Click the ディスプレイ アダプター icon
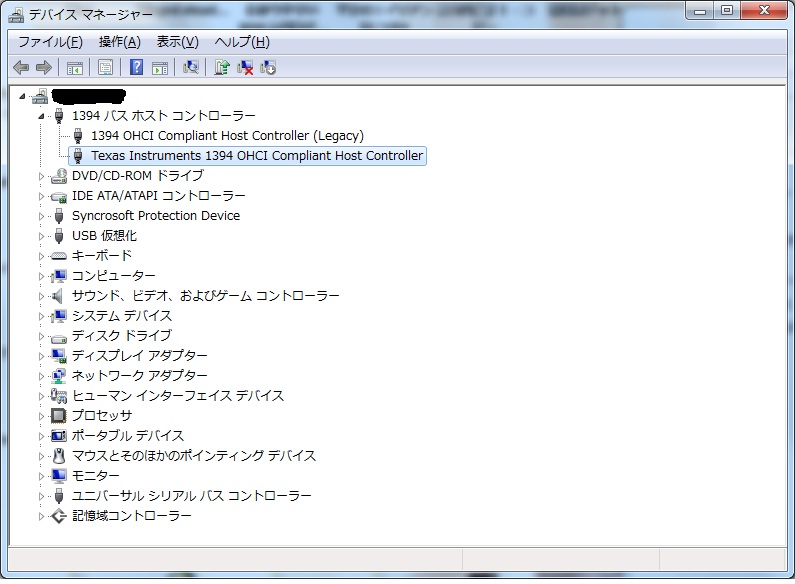Screen dimensions: 795x584 59,356
